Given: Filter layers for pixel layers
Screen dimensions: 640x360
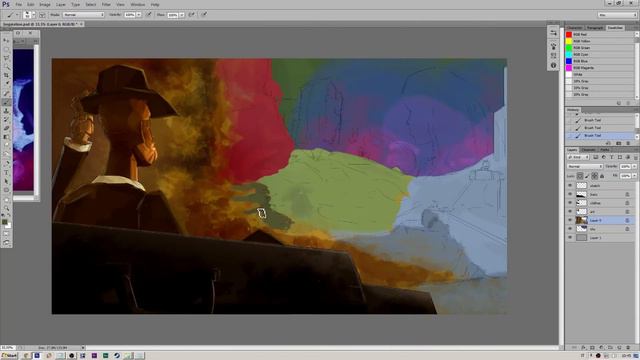Looking at the screenshot, I should [x=596, y=157].
